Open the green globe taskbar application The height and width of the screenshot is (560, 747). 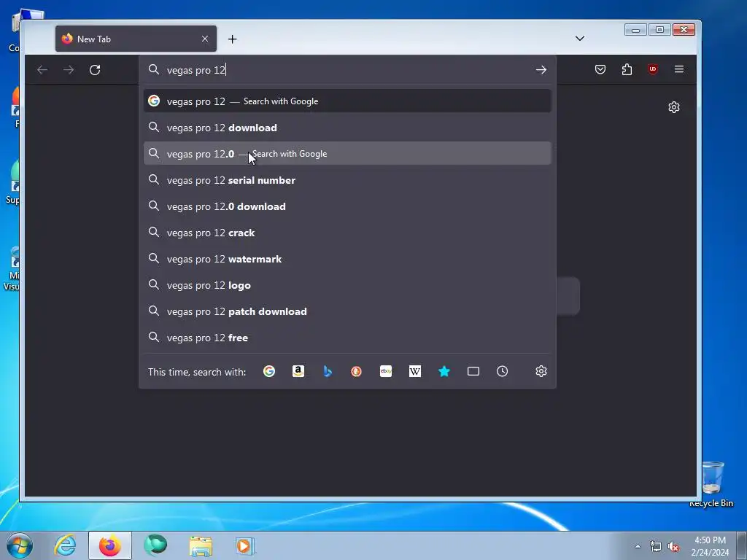point(155,545)
